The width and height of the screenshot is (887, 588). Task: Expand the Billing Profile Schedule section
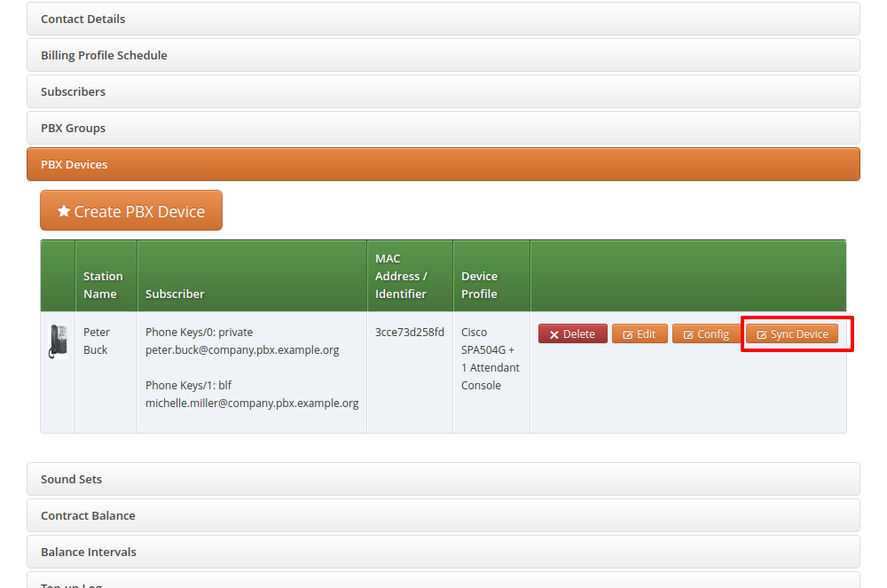[x=104, y=55]
